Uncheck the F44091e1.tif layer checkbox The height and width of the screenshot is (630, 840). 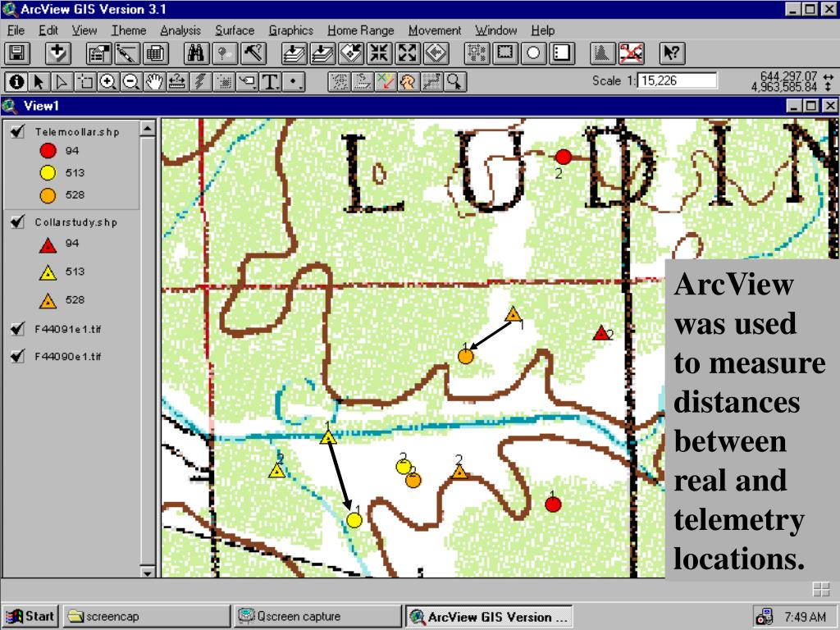point(18,328)
